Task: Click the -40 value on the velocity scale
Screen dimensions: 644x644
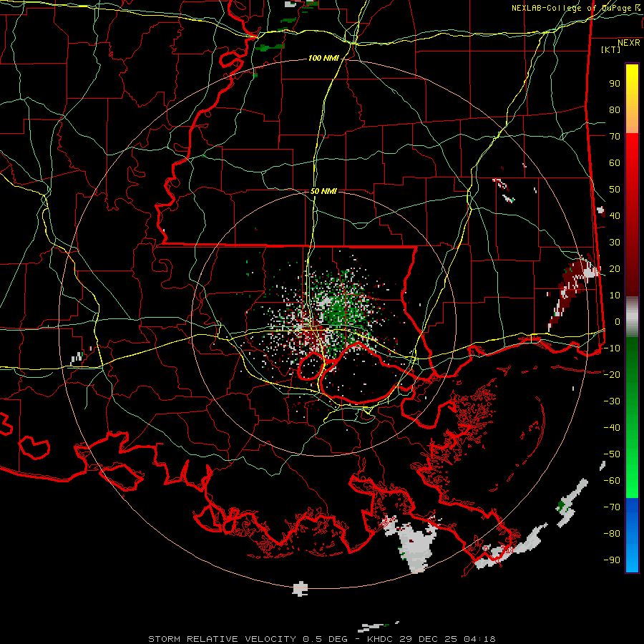Action: click(612, 428)
